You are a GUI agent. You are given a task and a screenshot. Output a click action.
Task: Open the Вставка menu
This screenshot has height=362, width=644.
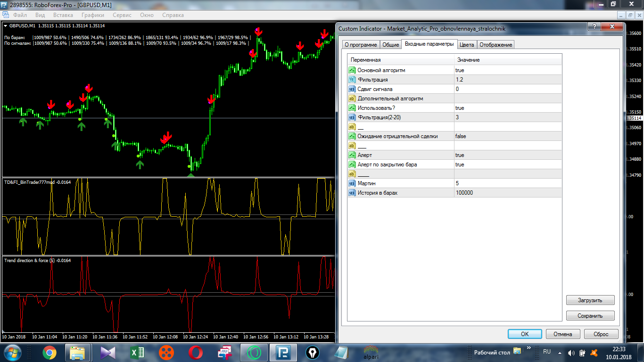point(63,15)
